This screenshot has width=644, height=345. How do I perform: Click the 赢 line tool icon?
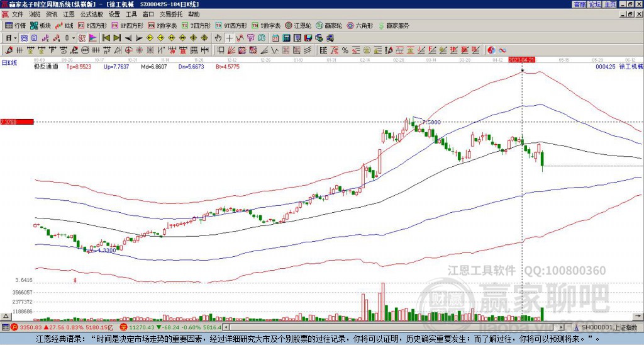pos(183,50)
